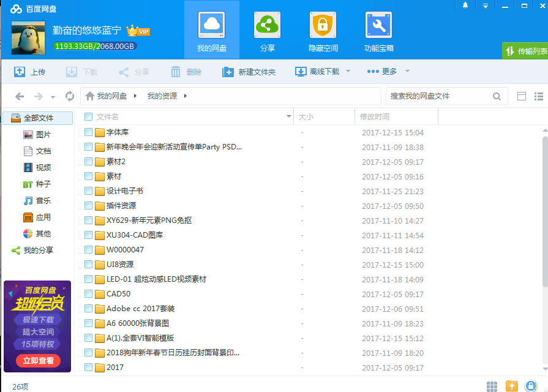Click the search magnifier icon
Screen dimensions: 548x392
pos(497,96)
